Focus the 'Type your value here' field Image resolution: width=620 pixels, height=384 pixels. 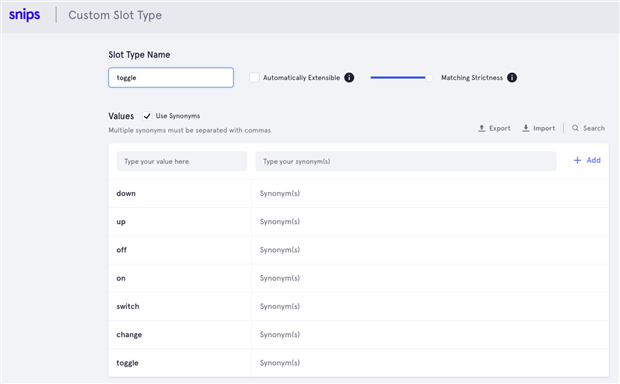click(181, 161)
